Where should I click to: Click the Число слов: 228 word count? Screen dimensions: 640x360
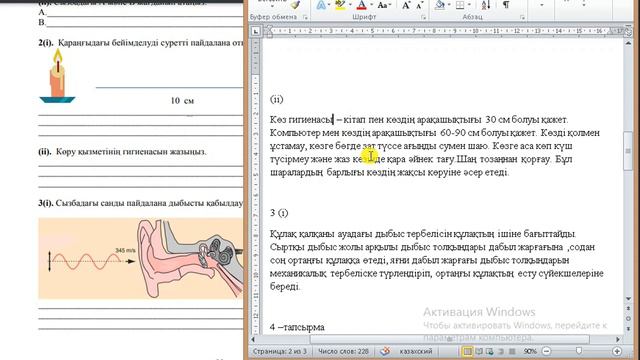(x=343, y=351)
